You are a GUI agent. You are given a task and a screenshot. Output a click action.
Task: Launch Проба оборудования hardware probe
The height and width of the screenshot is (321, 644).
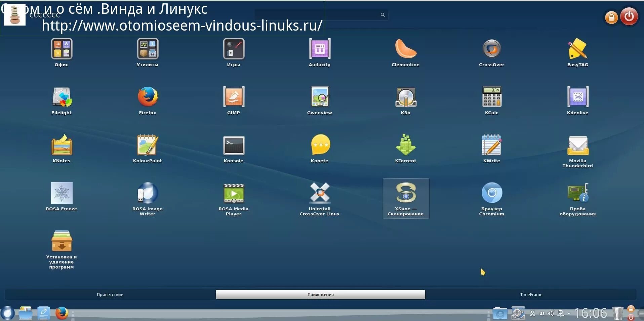(x=578, y=199)
